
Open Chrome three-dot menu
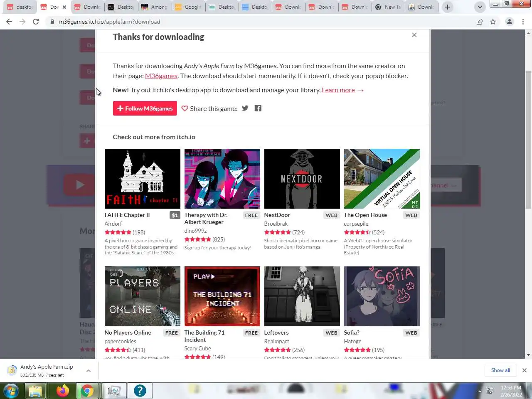click(523, 22)
